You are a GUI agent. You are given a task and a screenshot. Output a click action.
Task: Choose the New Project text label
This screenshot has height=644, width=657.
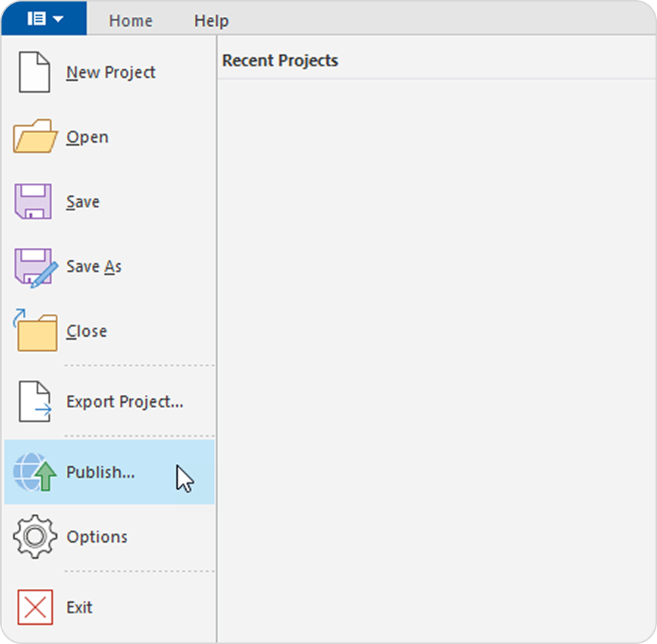click(x=111, y=72)
